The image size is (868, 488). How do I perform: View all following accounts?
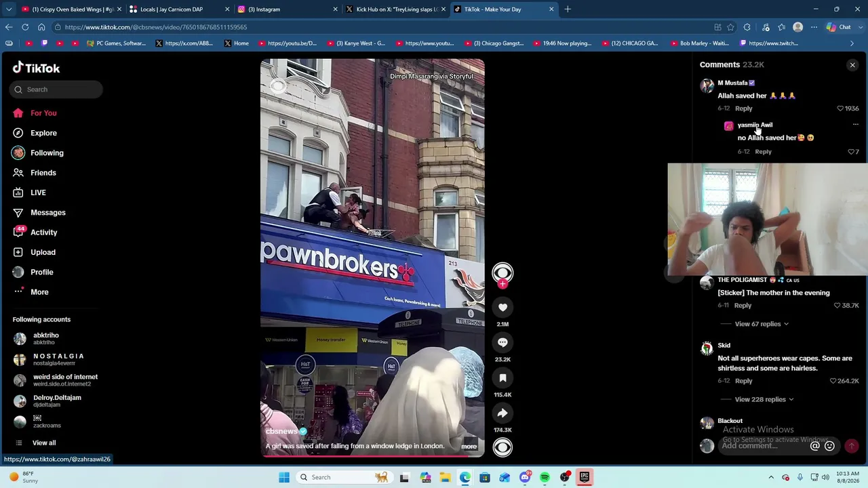click(x=44, y=443)
